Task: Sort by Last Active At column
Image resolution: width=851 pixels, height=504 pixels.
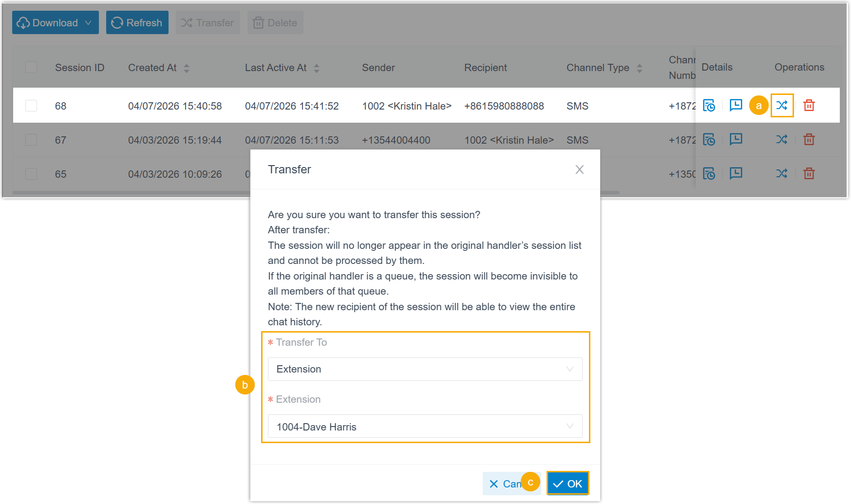Action: coord(317,68)
